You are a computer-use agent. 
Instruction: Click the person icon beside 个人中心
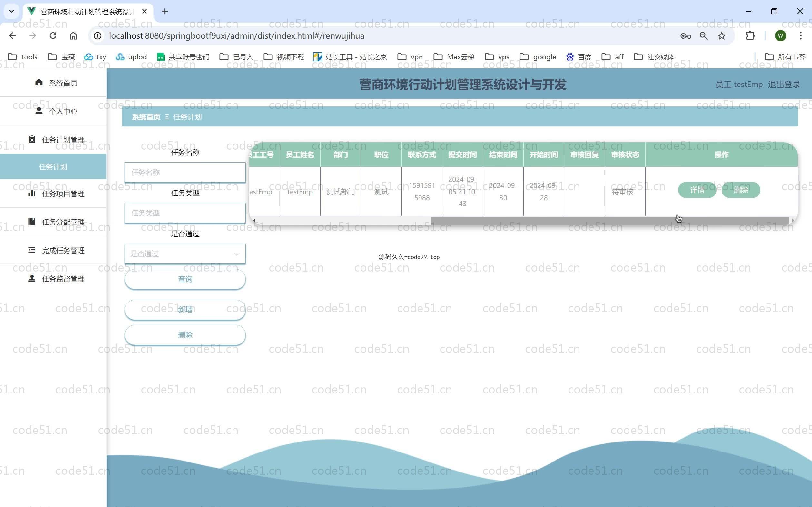(x=39, y=111)
